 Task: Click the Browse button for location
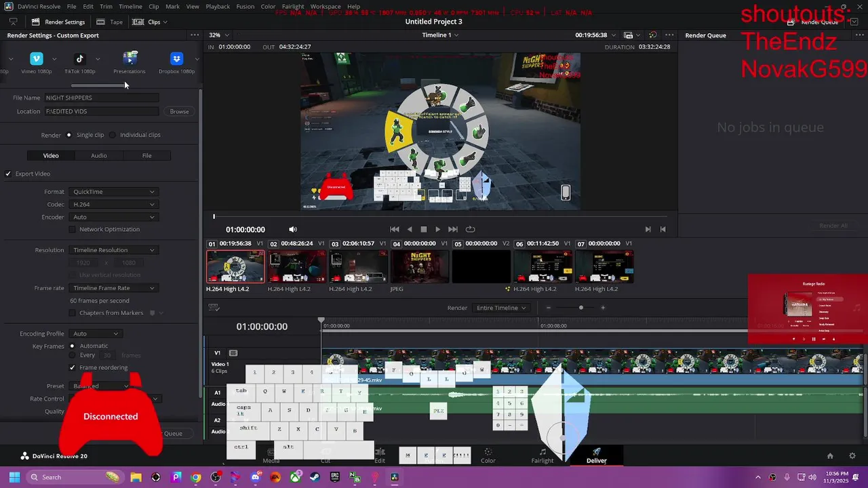click(x=179, y=111)
